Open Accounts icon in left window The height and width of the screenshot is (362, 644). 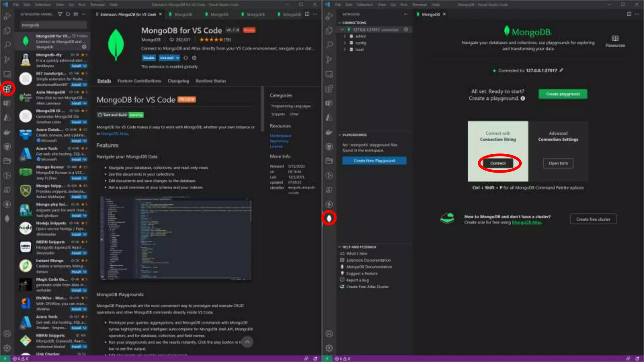[x=7, y=334]
